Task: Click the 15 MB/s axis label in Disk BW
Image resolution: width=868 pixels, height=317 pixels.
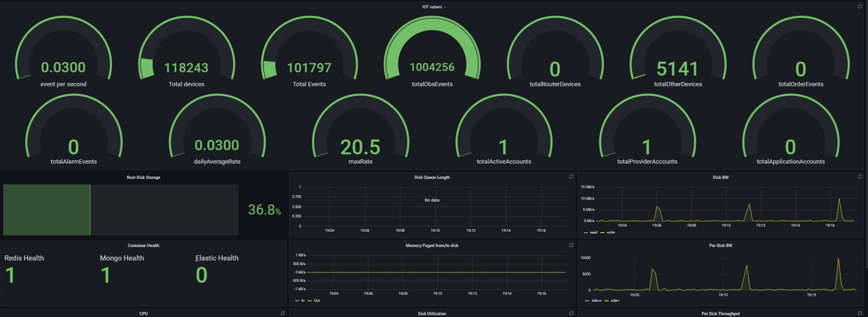Action: tap(587, 187)
